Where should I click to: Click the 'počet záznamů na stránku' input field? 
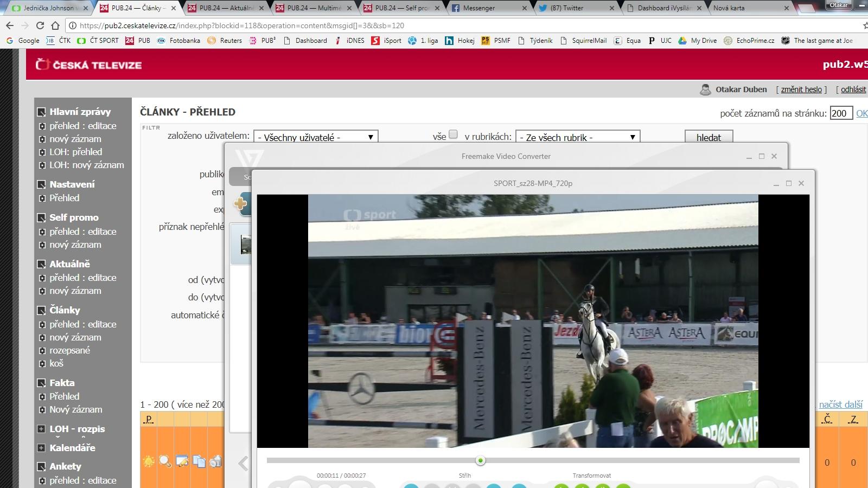[841, 113]
